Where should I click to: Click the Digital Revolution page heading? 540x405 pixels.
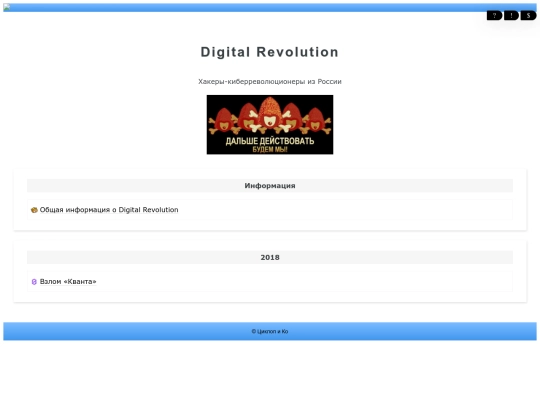pos(270,52)
